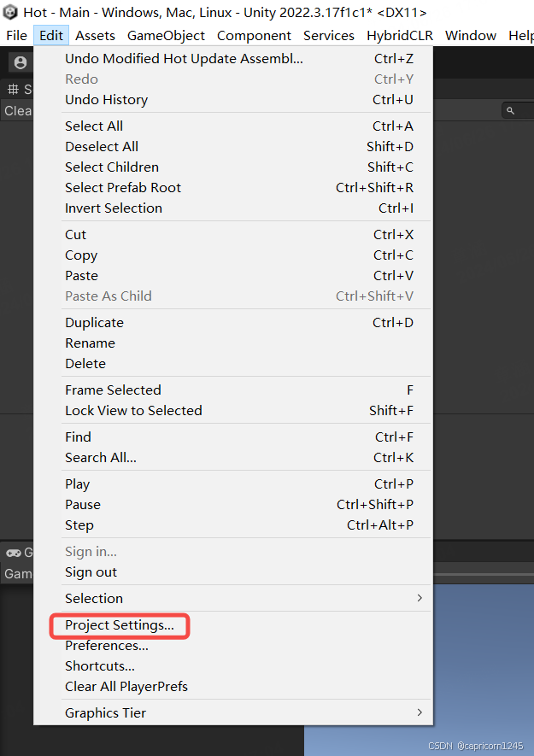This screenshot has width=534, height=756.
Task: Choose Select All entry
Action: (x=94, y=126)
